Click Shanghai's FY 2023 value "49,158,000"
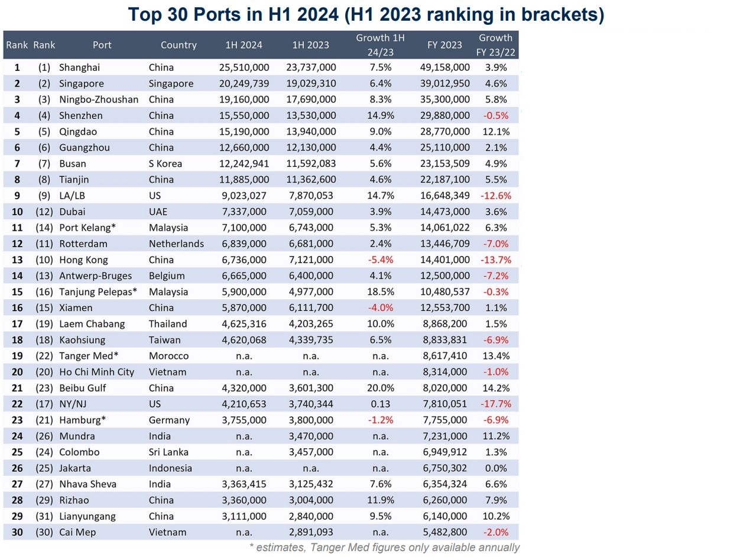 point(445,67)
